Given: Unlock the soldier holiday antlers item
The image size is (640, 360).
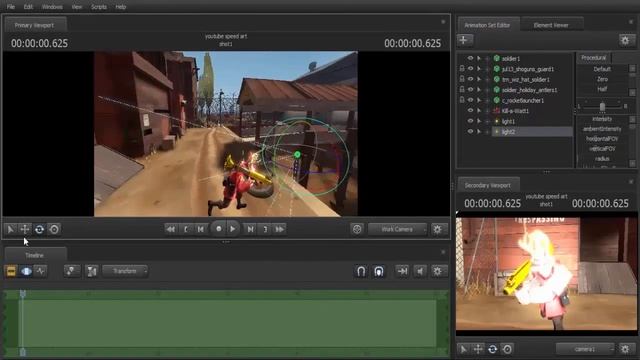Looking at the screenshot, I should point(462,89).
